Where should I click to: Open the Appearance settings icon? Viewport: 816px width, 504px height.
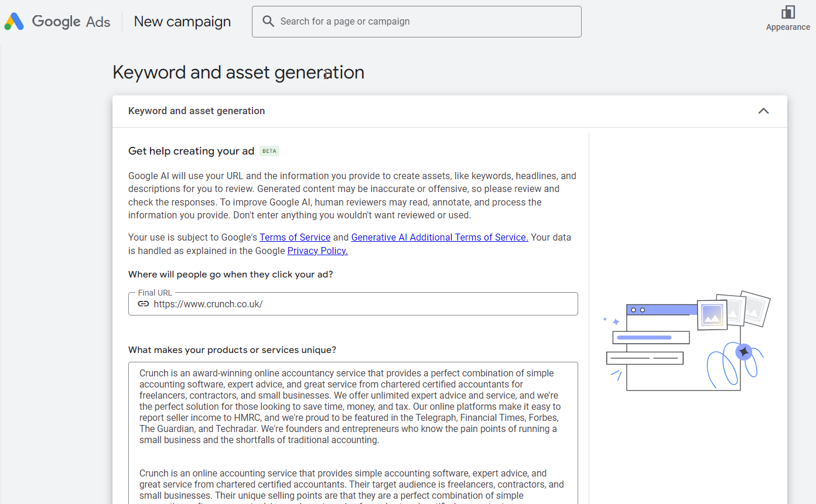coord(788,12)
